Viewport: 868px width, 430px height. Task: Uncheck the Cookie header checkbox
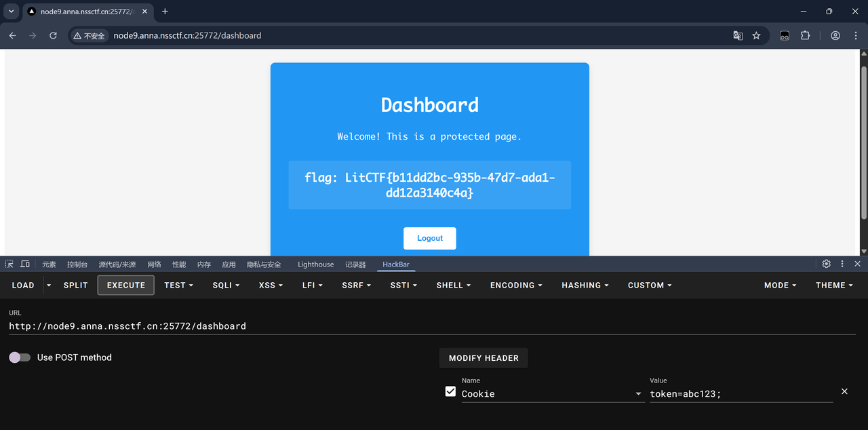coord(450,391)
